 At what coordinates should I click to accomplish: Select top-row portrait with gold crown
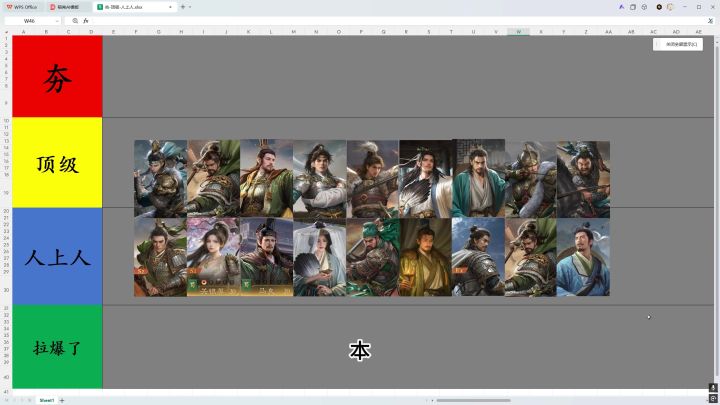click(x=266, y=179)
